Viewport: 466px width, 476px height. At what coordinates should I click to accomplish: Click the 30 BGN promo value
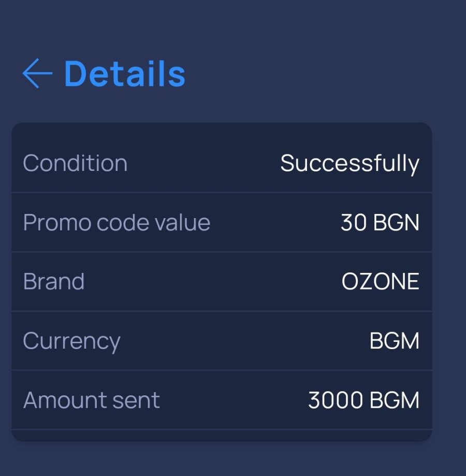pos(380,223)
